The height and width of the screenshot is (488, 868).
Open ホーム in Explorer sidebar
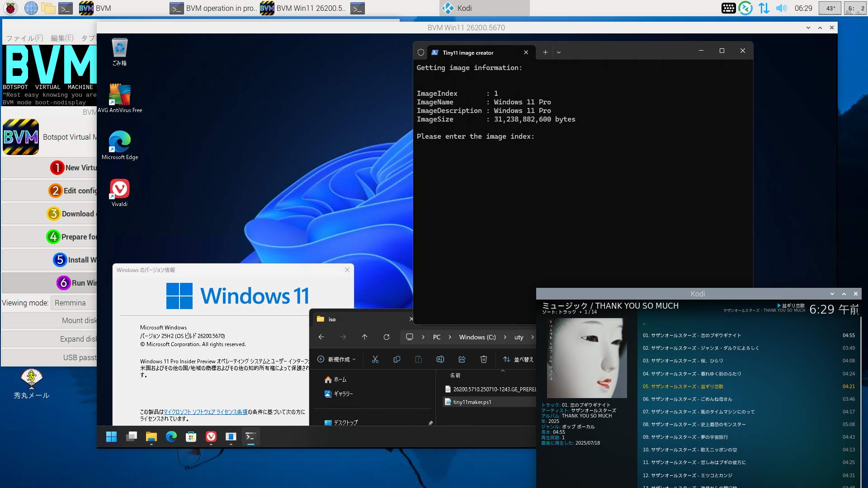335,380
